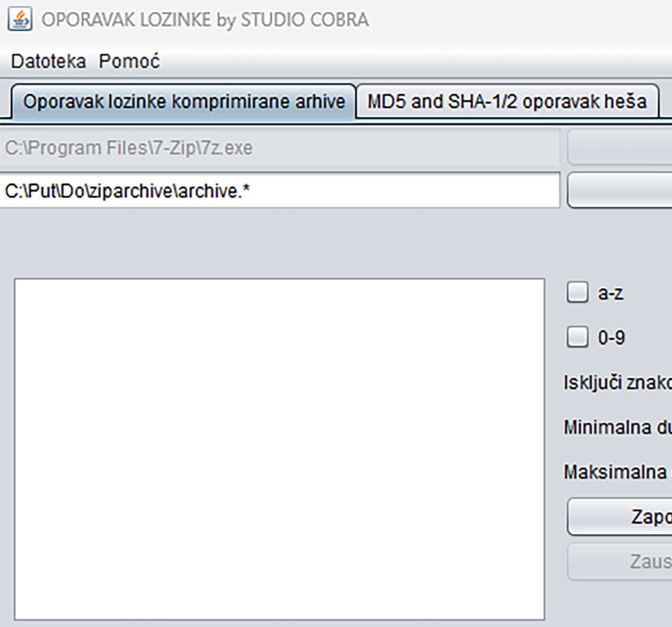Click the archive path input field
672x627 pixels.
click(x=279, y=190)
